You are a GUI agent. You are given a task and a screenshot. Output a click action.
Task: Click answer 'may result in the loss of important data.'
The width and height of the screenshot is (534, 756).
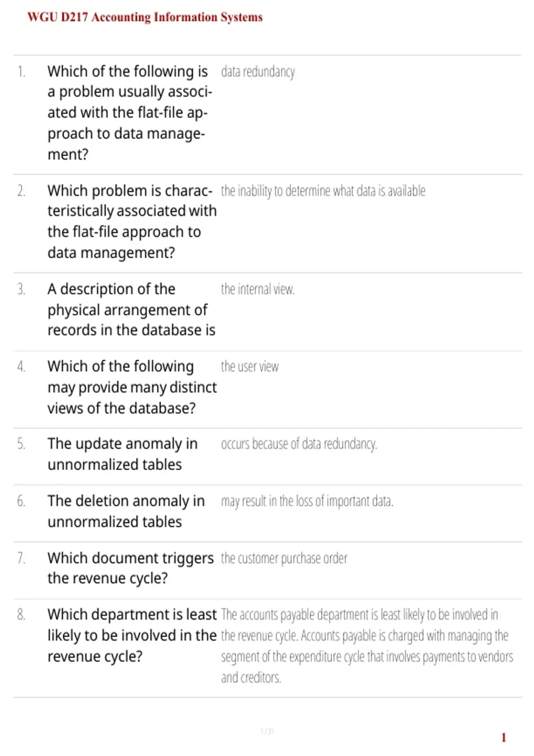307,501
